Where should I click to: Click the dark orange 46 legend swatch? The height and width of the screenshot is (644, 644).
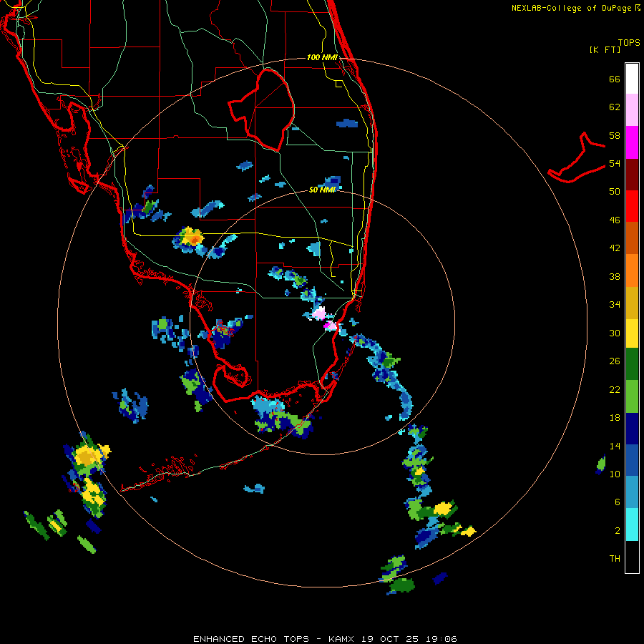[632, 238]
